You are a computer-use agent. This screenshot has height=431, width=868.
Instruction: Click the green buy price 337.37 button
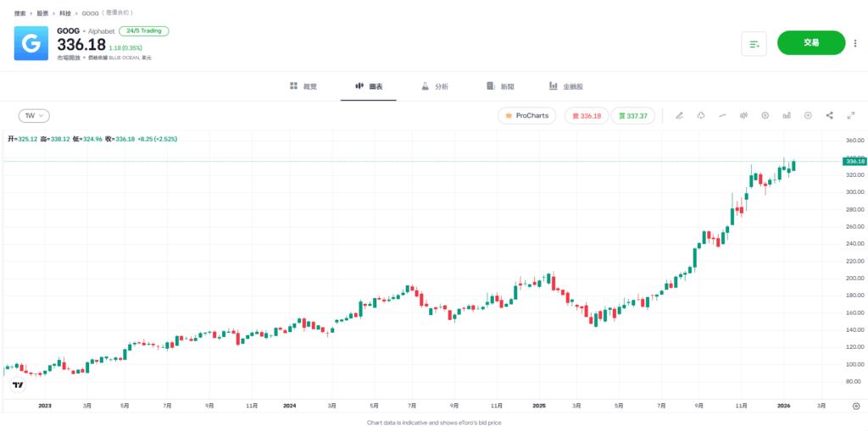tap(632, 115)
